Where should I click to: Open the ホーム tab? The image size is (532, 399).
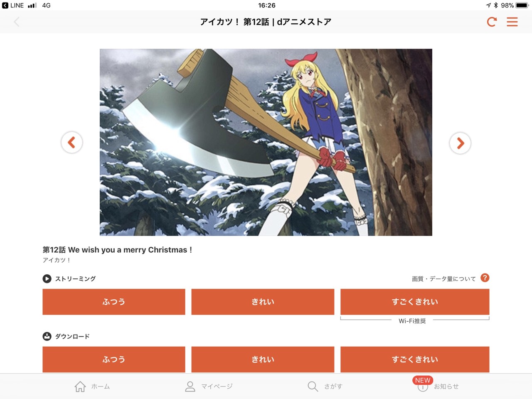[92, 387]
